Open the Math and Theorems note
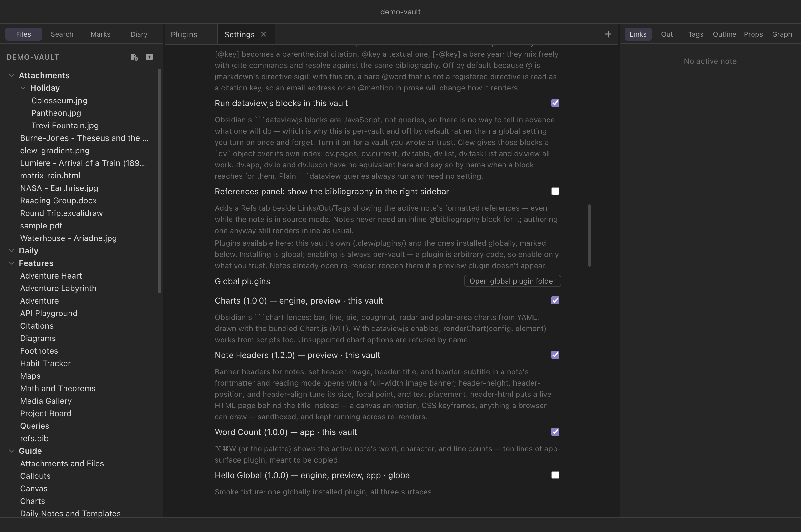 [58, 388]
